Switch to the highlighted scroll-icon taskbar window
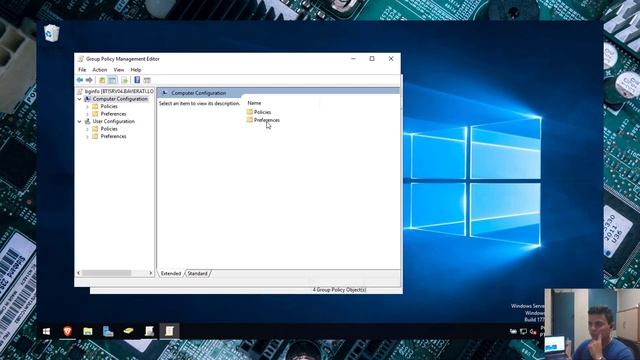The image size is (640, 360). [x=169, y=331]
